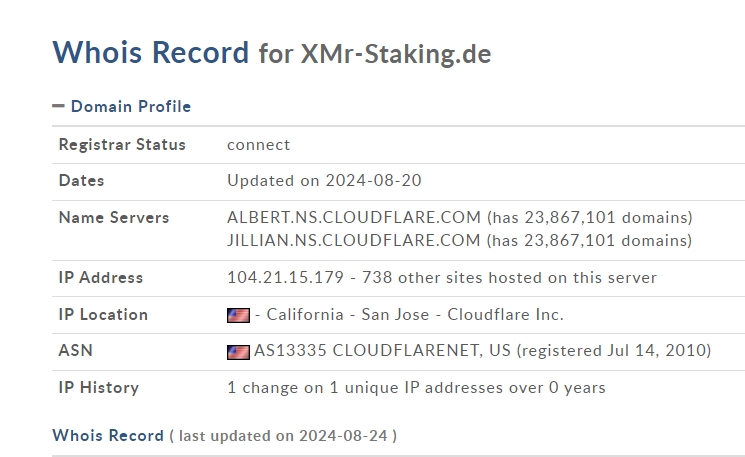Collapse the Domain Profile section
The width and height of the screenshot is (745, 457).
58,106
